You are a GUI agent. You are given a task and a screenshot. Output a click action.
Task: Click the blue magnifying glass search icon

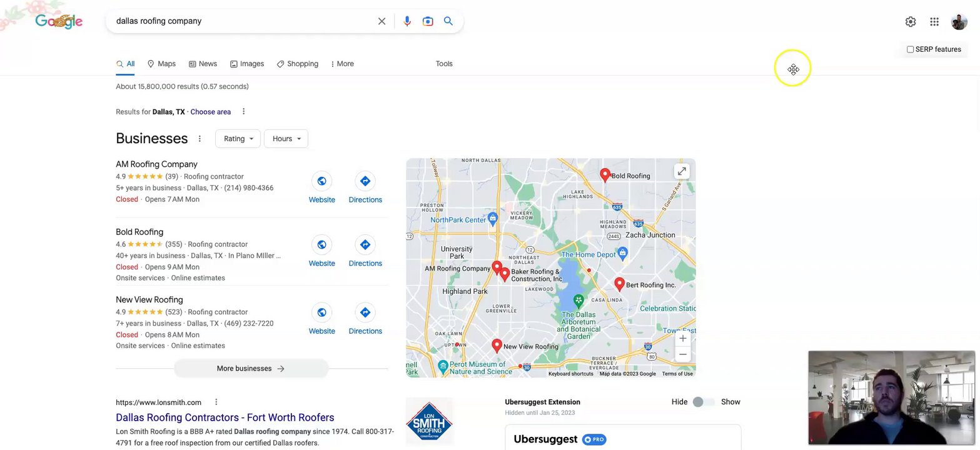coord(448,21)
